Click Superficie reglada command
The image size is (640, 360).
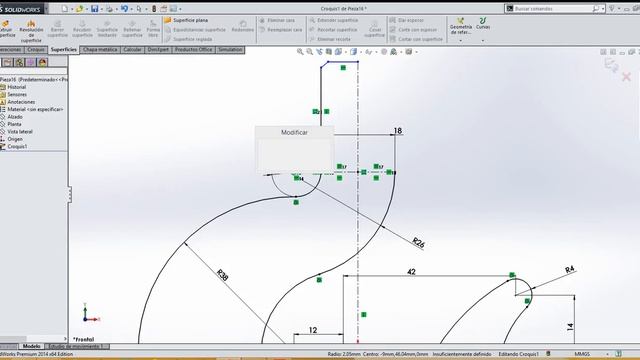[x=189, y=39]
